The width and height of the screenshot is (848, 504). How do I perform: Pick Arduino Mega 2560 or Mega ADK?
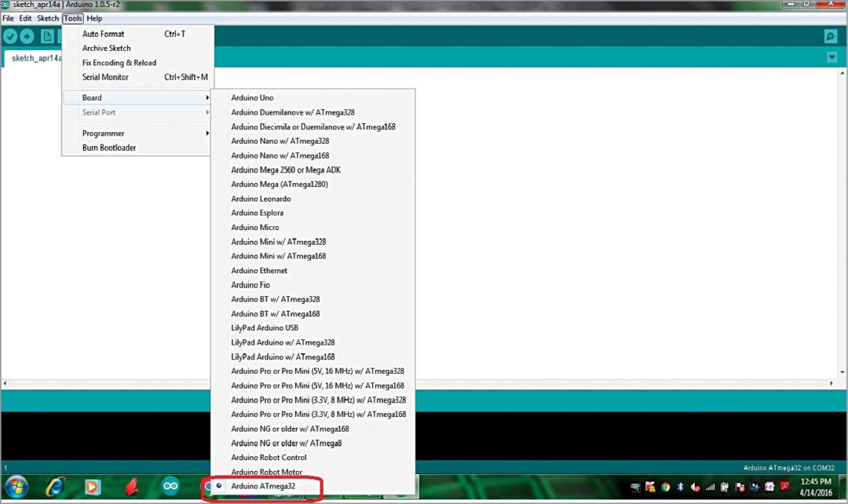(286, 170)
